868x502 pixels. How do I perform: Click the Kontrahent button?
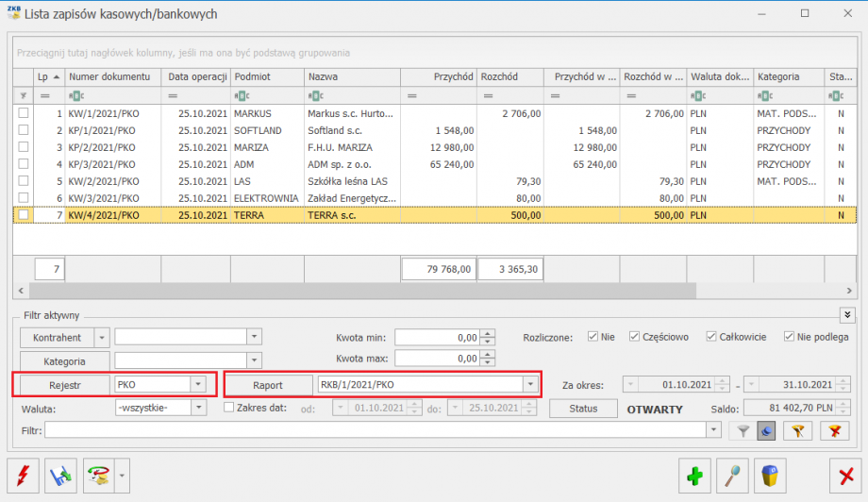[x=58, y=337]
